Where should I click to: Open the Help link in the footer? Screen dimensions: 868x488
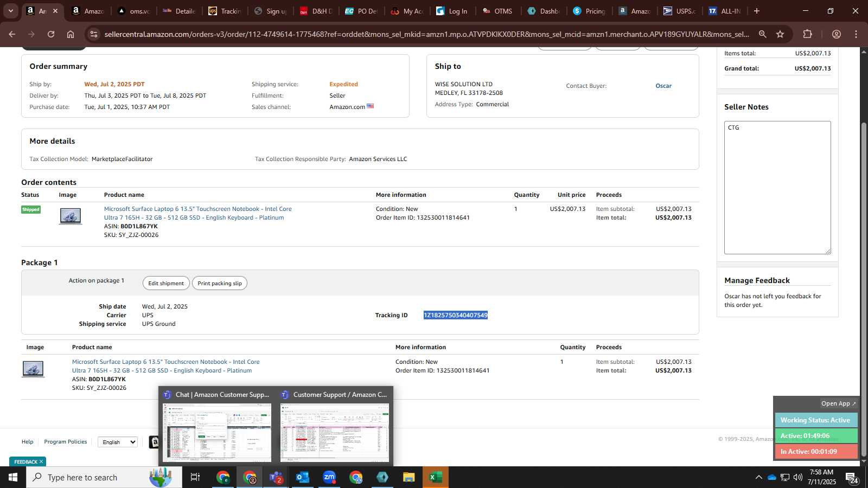click(x=27, y=442)
